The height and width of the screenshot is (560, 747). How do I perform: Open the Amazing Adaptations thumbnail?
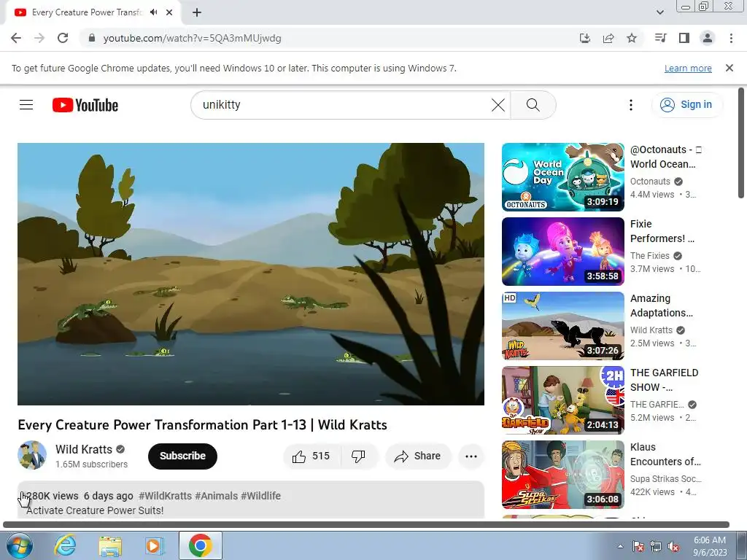pos(562,326)
